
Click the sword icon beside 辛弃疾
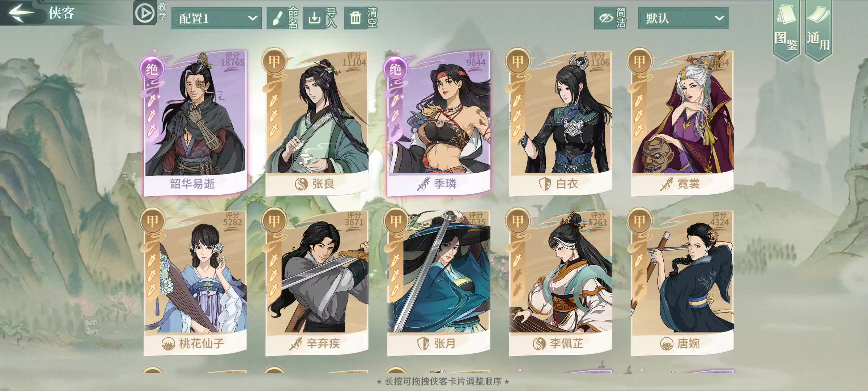[x=295, y=344]
